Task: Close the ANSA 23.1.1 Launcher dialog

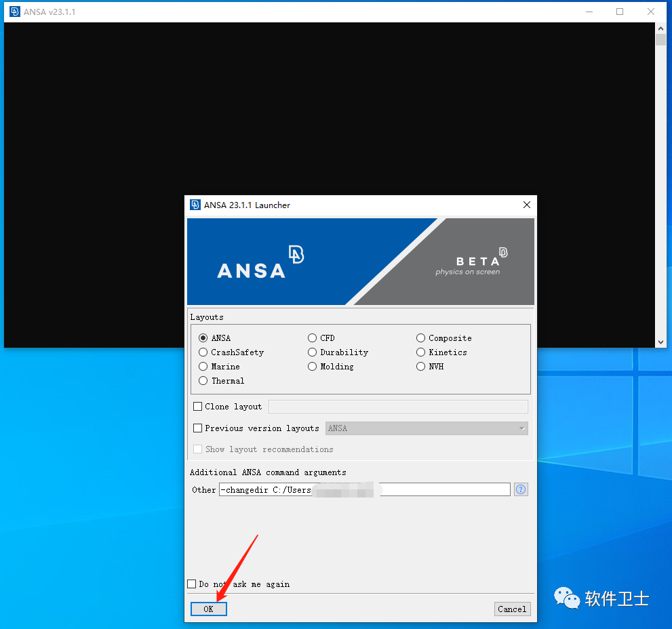Action: pos(527,205)
